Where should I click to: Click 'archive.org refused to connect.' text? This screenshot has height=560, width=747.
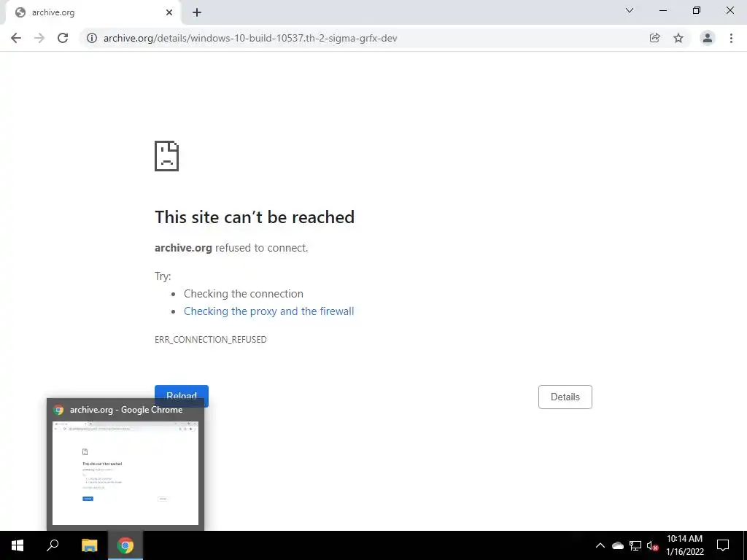tap(231, 248)
